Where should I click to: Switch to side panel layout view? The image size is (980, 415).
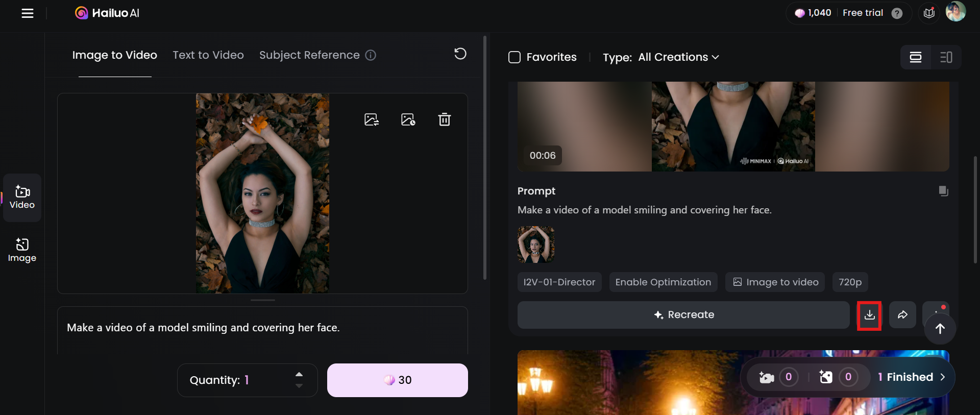[x=946, y=57]
